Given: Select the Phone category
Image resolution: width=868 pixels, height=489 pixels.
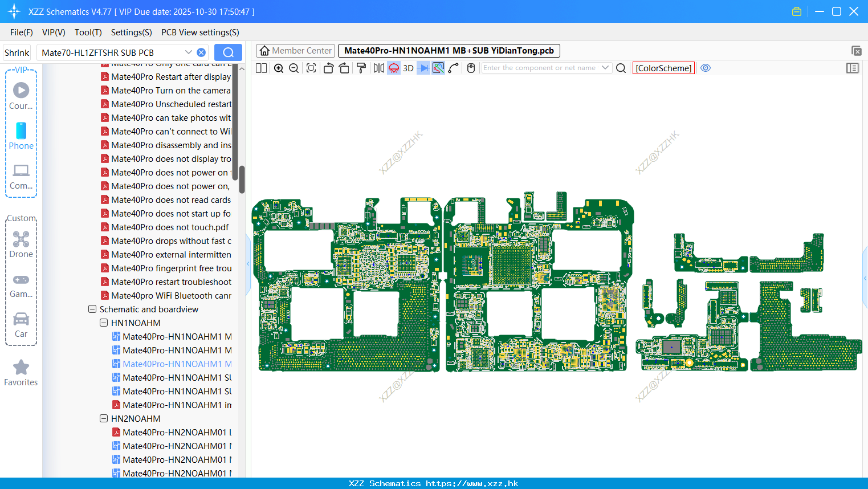Looking at the screenshot, I should pyautogui.click(x=21, y=136).
